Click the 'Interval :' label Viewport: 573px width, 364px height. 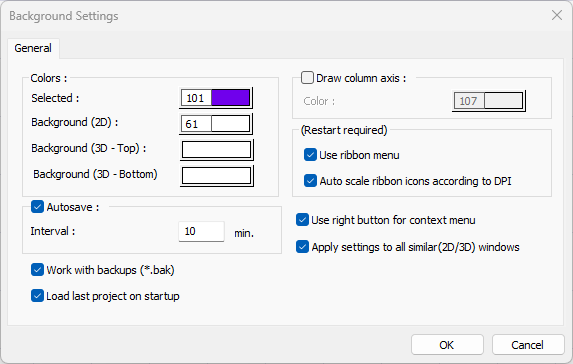click(53, 231)
